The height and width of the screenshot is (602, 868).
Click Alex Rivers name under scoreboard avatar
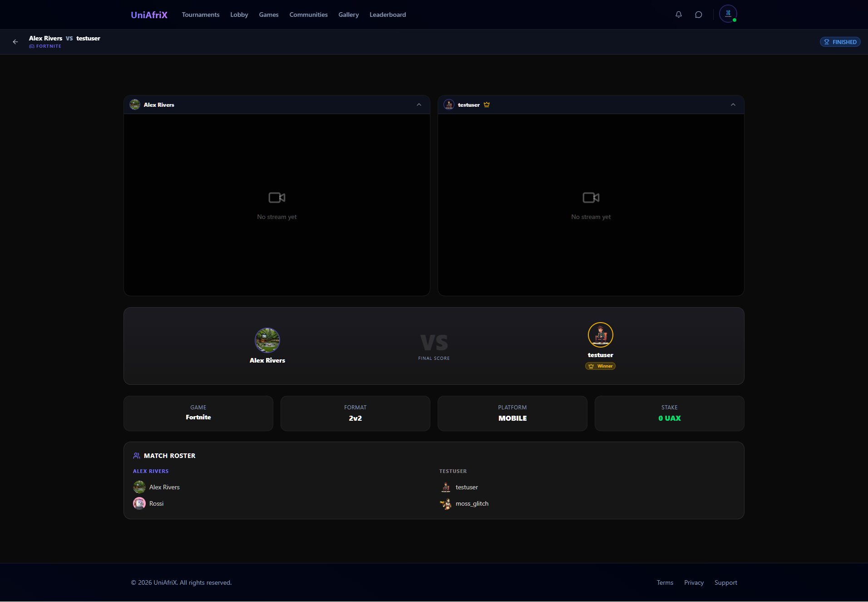[x=267, y=360]
